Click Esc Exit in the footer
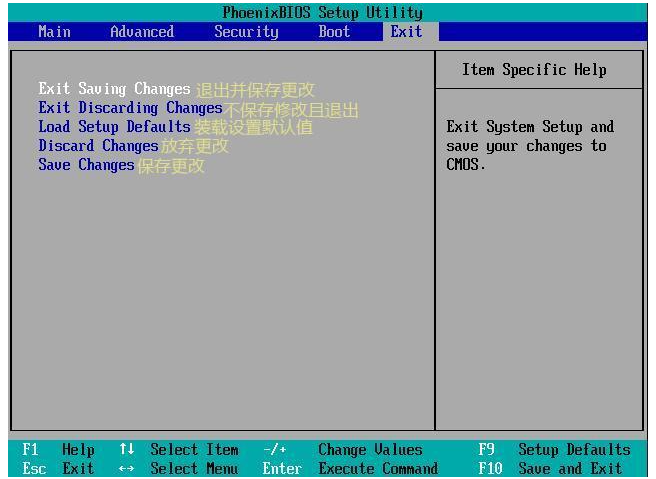The image size is (656, 479). pyautogui.click(x=58, y=469)
